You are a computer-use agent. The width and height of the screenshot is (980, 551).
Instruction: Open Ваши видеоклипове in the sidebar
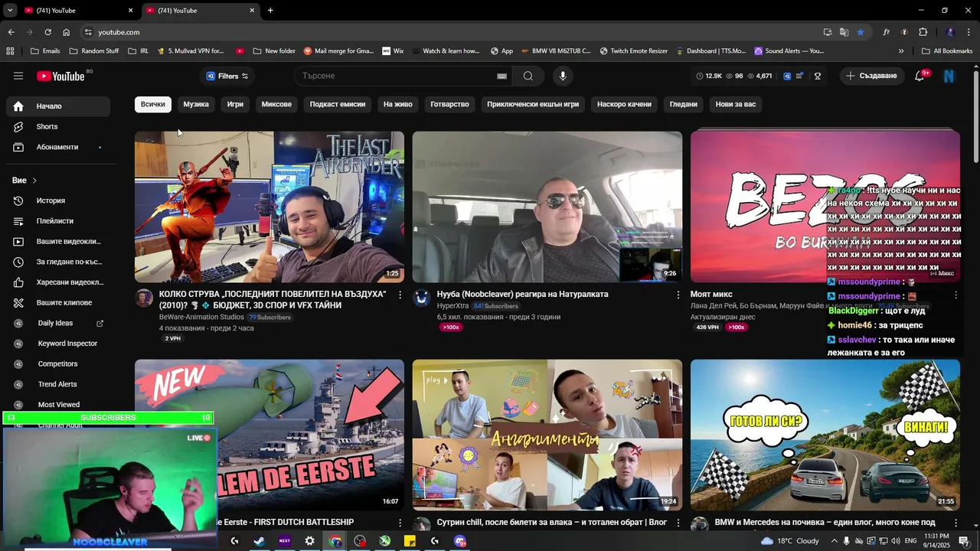(x=58, y=241)
